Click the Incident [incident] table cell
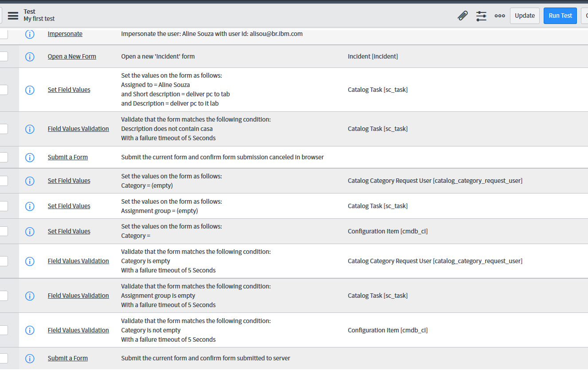 [373, 56]
